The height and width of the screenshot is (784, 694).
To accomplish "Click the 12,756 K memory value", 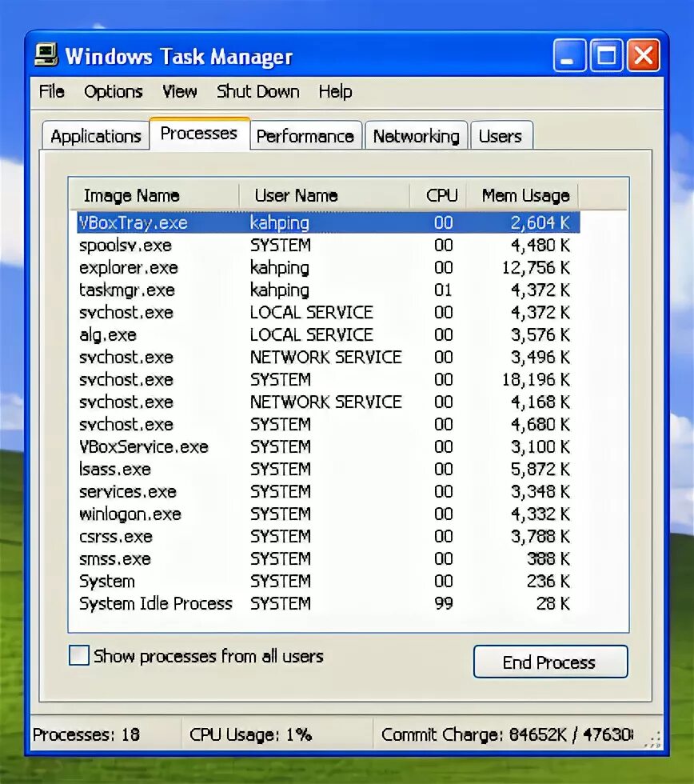I will coord(536,267).
